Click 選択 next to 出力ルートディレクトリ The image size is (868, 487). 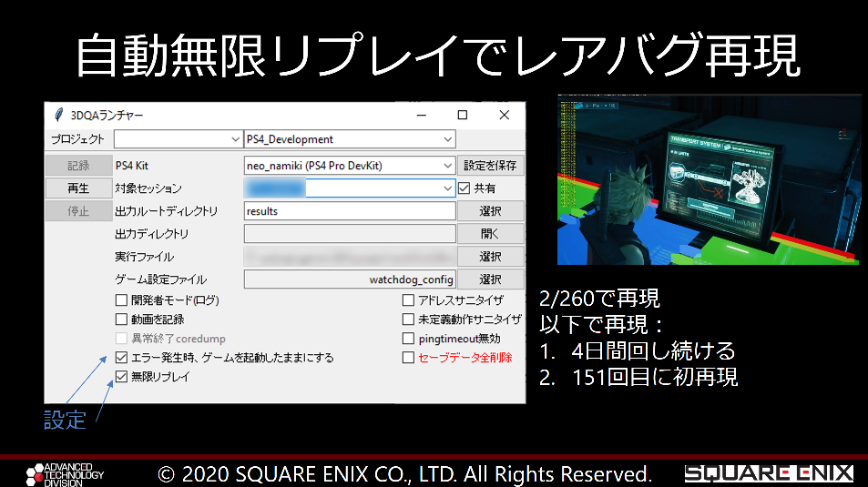point(490,211)
